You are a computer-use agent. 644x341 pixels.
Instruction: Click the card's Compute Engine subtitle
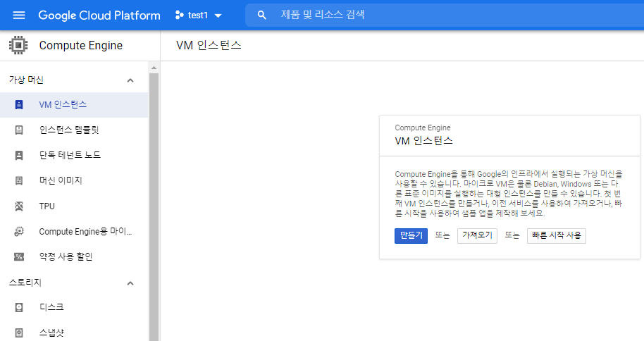(x=423, y=128)
